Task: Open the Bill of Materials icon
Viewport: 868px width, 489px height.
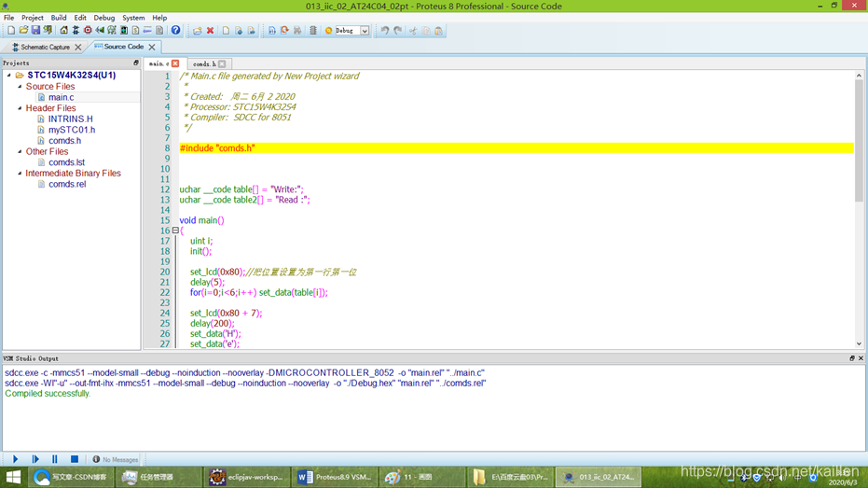Action: click(x=135, y=31)
